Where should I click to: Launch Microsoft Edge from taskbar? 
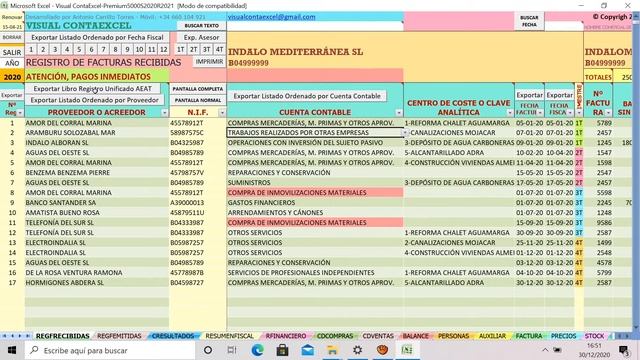pos(257,350)
